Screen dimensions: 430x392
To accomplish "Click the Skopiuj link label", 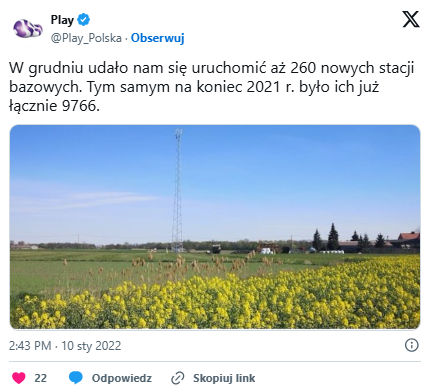I will coord(224,378).
